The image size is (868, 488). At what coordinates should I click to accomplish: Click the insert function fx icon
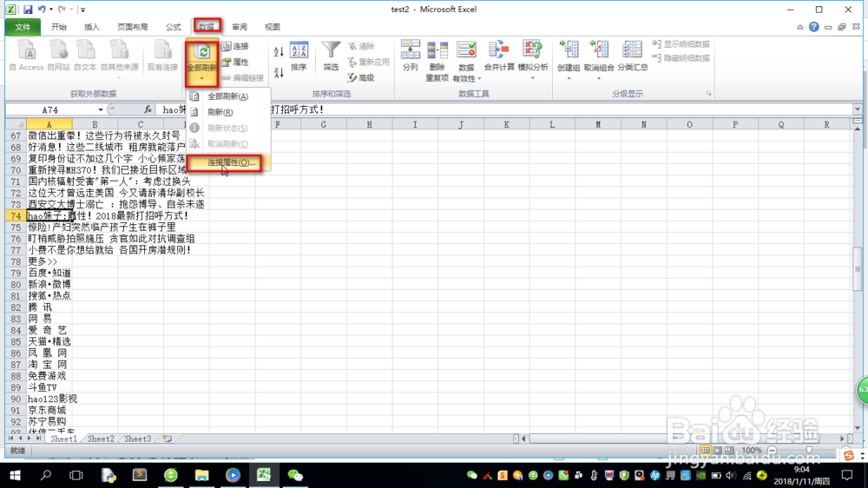coord(148,109)
